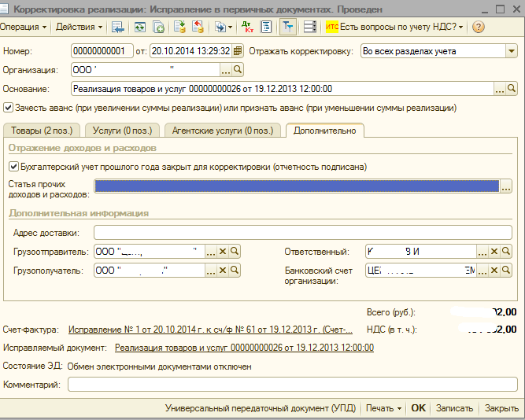The image size is (525, 420).
Task: Open the Действия dropdown menu
Action: point(79,27)
